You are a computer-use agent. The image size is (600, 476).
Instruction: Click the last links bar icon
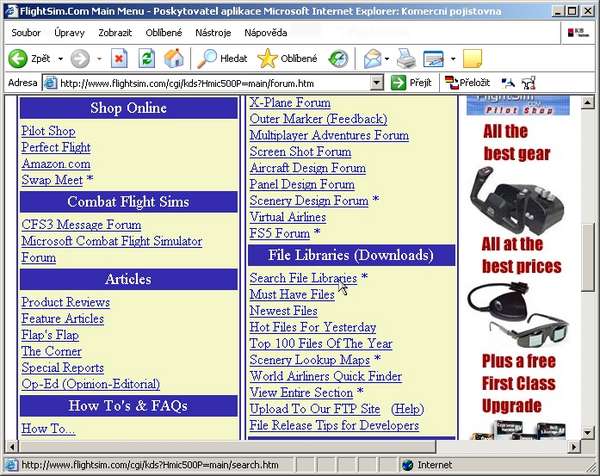pos(528,83)
